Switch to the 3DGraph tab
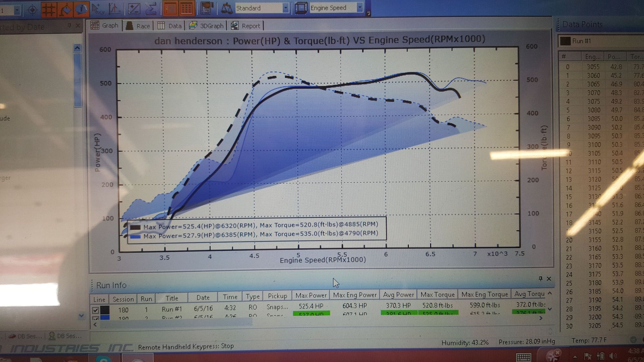 pos(206,26)
